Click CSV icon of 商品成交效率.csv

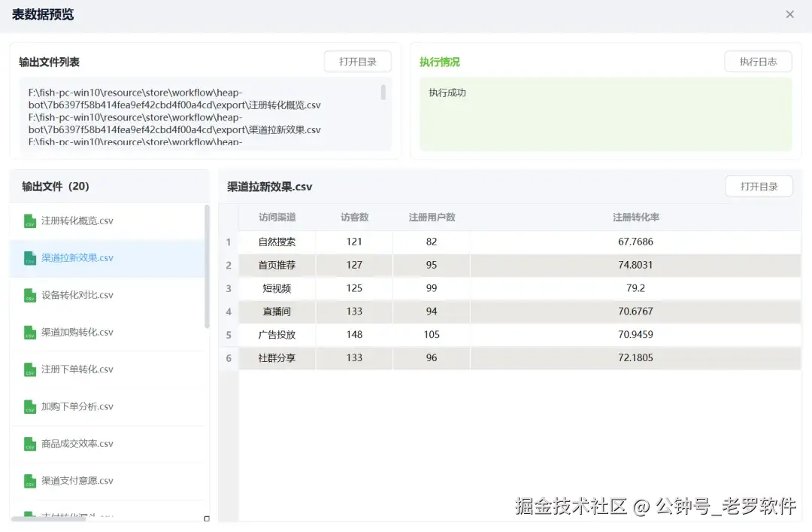(30, 444)
